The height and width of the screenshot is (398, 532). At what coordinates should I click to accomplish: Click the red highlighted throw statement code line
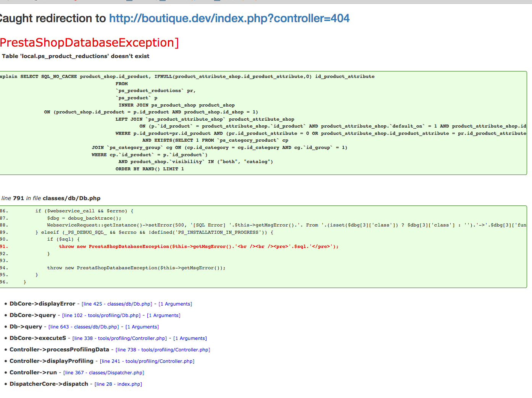click(199, 246)
